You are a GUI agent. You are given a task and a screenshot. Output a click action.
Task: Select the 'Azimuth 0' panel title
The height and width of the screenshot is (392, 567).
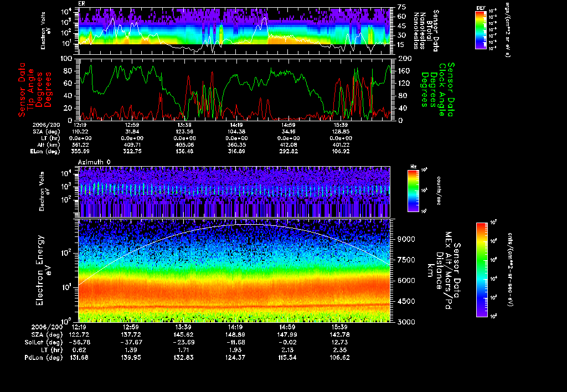tap(94, 162)
